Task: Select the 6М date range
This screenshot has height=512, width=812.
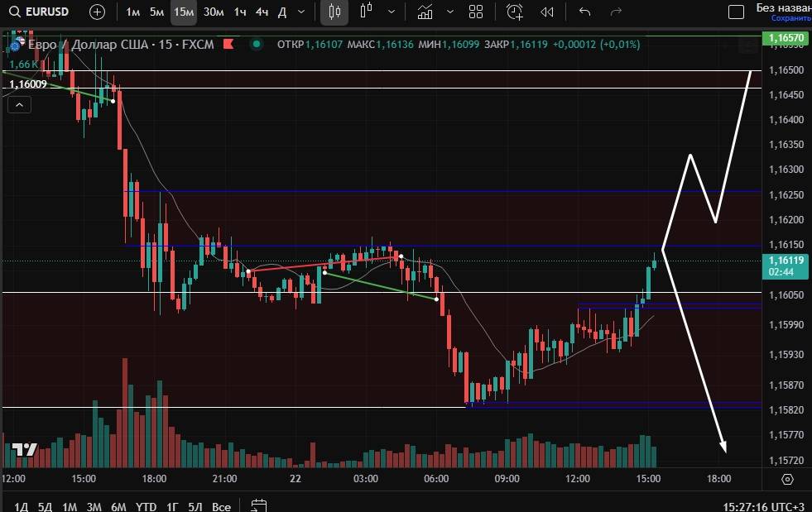Action: tap(118, 506)
